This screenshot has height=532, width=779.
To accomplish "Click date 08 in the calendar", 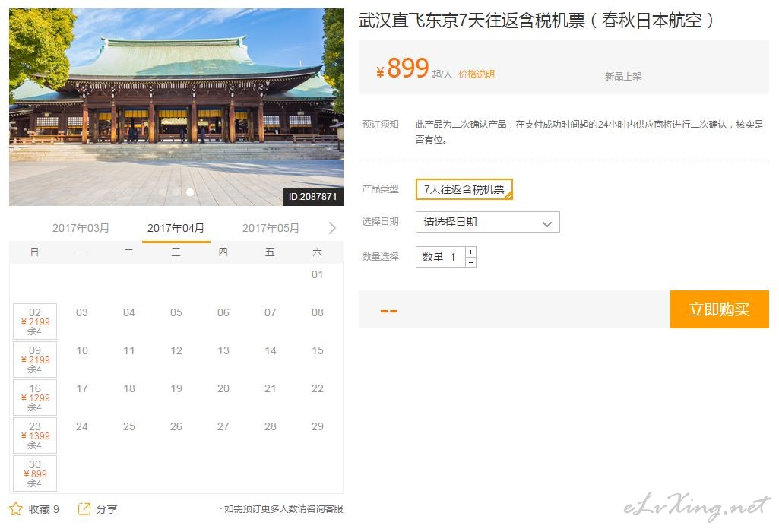I will (318, 312).
